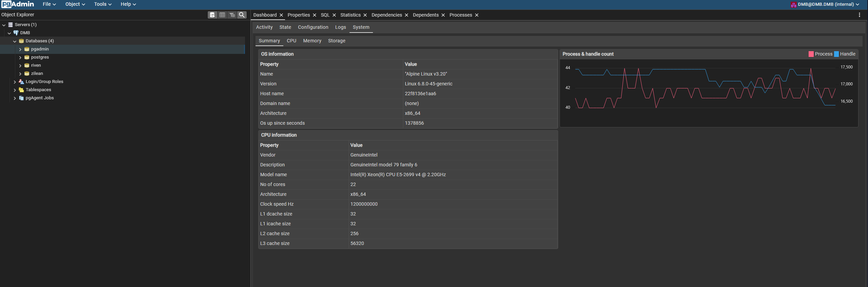Open the Query Tool toolbar icon
This screenshot has height=287, width=868.
212,15
